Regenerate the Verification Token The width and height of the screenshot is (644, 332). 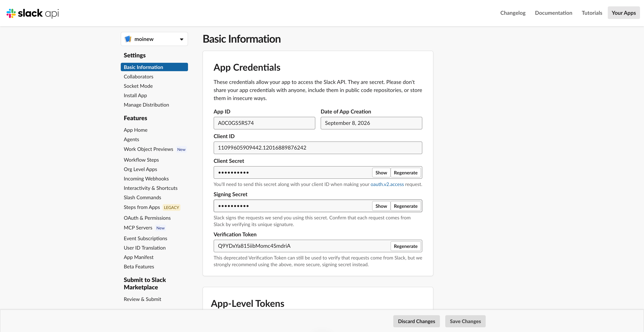406,246
